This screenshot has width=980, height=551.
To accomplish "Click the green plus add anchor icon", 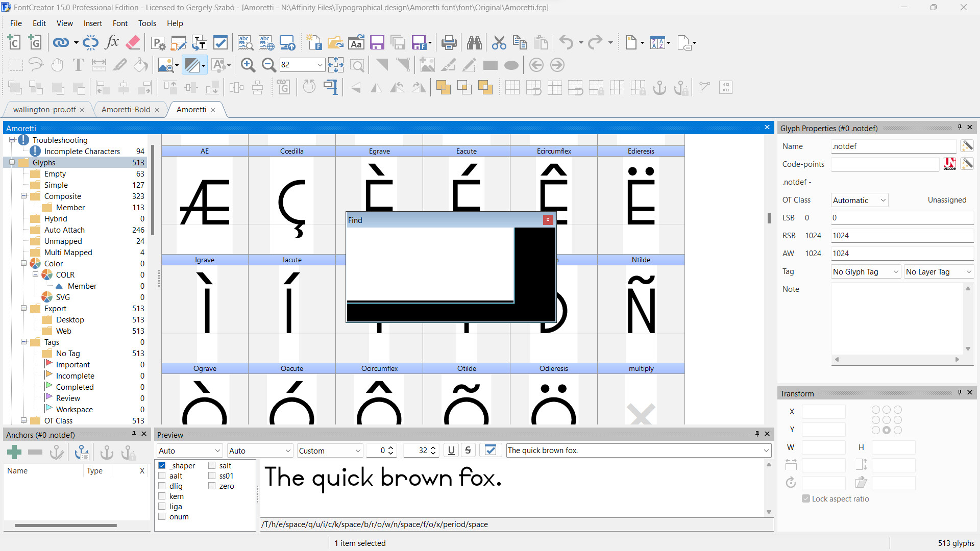I will 14,452.
